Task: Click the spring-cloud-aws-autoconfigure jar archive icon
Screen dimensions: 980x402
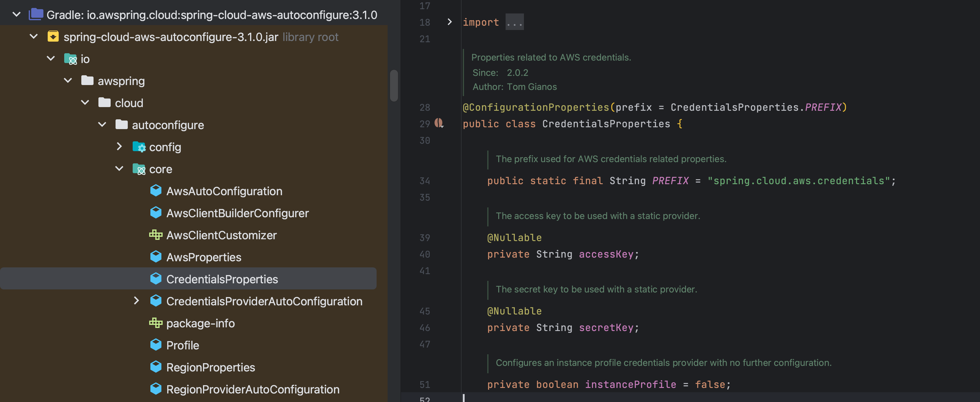Action: pos(53,36)
